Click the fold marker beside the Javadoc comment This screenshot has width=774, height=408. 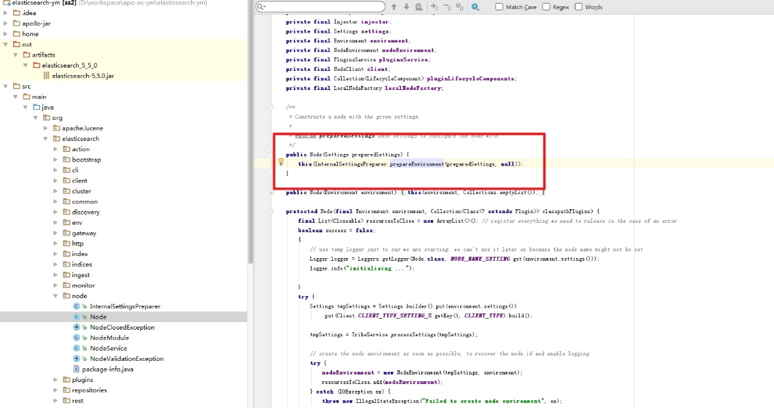coord(271,106)
